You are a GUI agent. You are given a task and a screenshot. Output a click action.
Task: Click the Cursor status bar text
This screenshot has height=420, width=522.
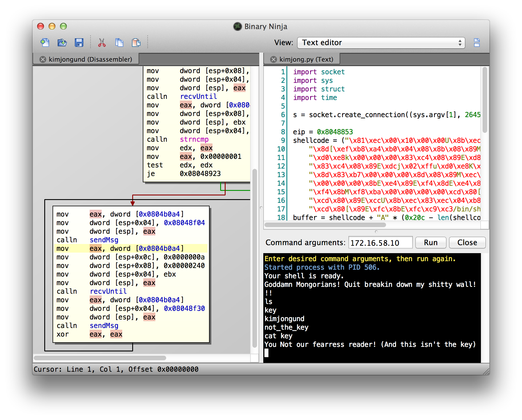(116, 369)
